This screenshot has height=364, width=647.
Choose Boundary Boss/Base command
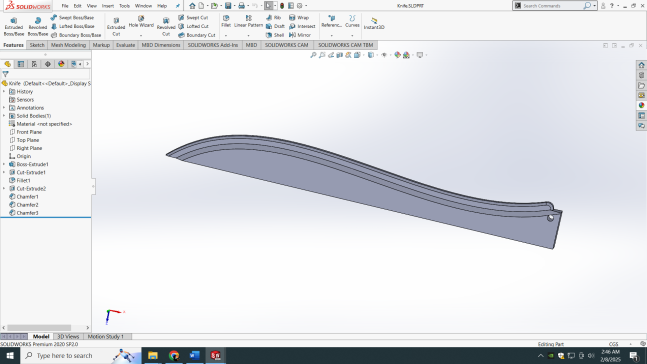coord(76,35)
